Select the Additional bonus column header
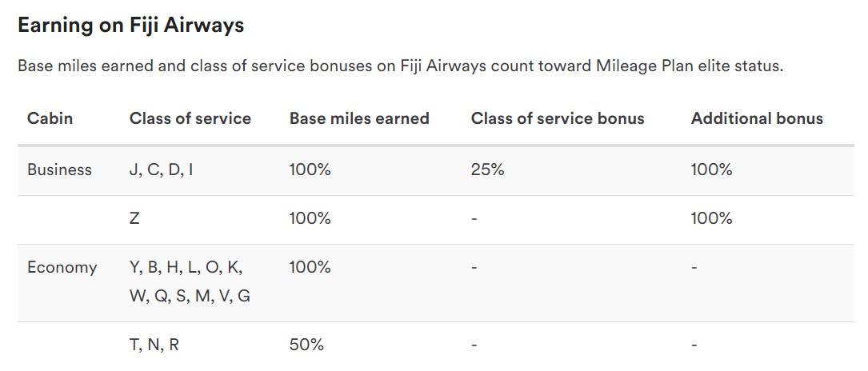 coord(757,118)
